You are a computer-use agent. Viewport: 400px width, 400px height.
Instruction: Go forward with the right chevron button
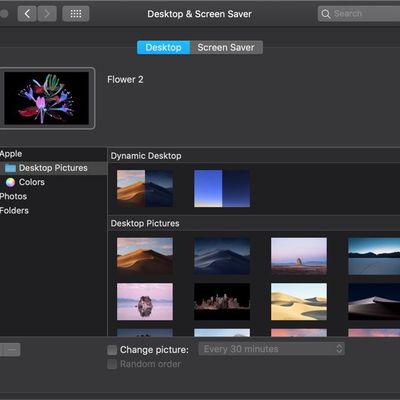tap(47, 14)
